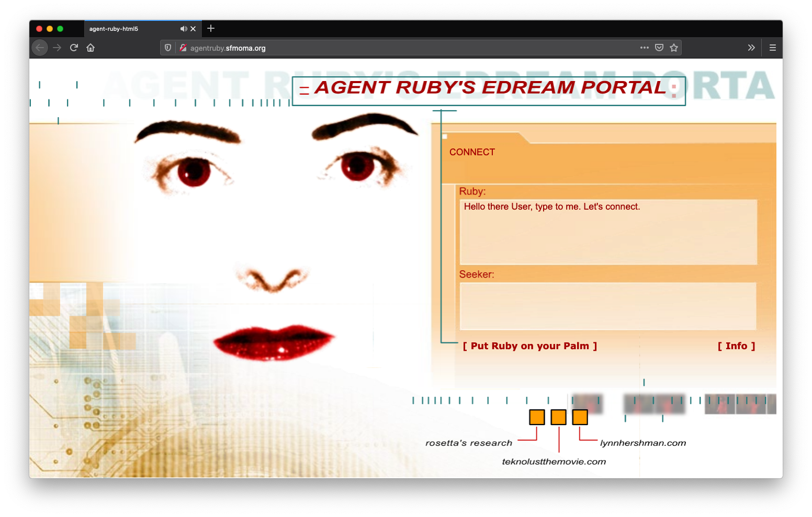Click the Ruby: label
The height and width of the screenshot is (517, 812).
472,191
